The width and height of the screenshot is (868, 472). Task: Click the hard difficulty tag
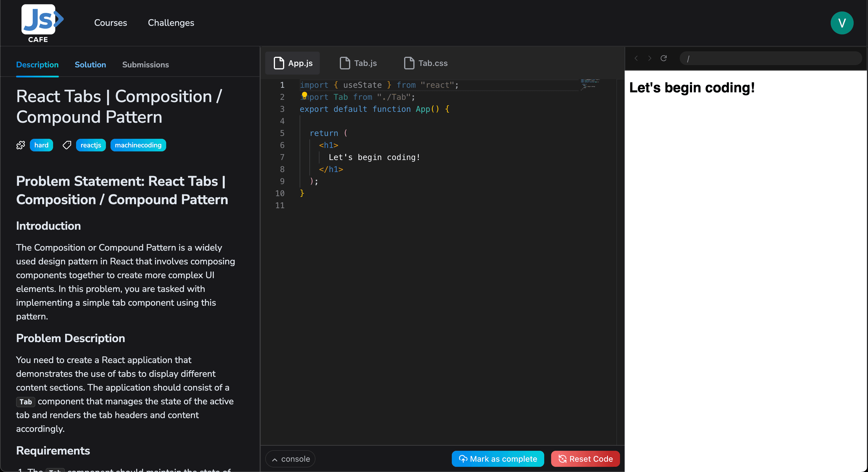tap(41, 145)
